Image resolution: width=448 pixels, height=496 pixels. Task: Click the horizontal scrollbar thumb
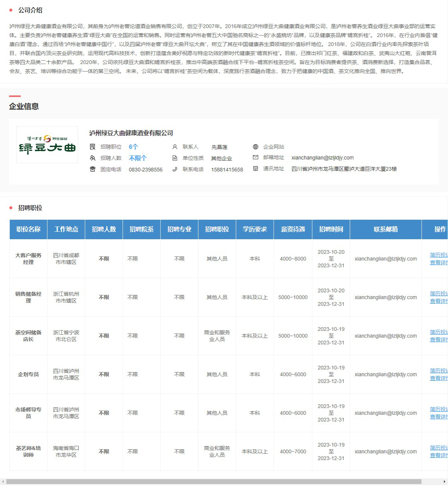pyautogui.click(x=214, y=481)
